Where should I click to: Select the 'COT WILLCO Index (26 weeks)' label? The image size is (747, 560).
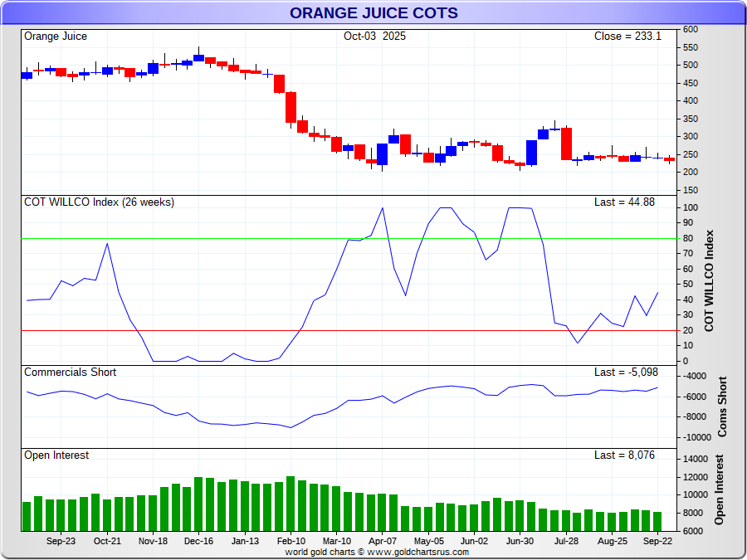point(99,202)
